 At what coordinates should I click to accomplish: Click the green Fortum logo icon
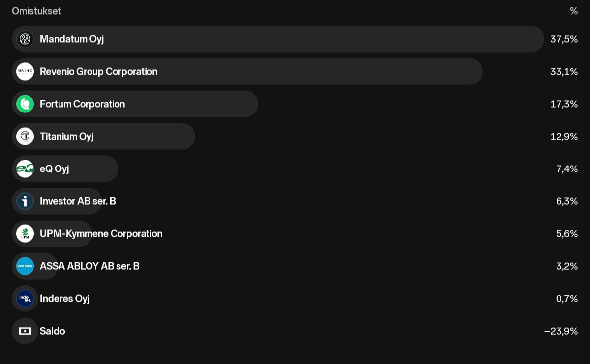pos(25,104)
